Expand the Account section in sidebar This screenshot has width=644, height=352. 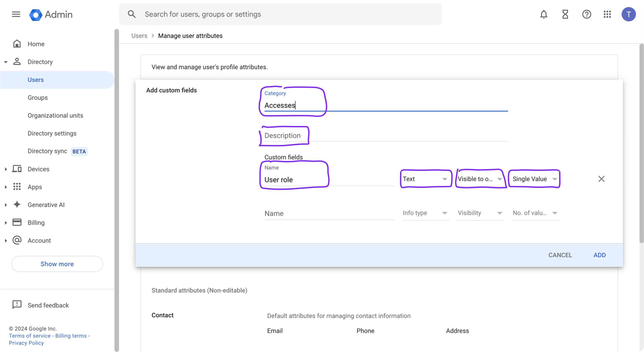tap(6, 240)
